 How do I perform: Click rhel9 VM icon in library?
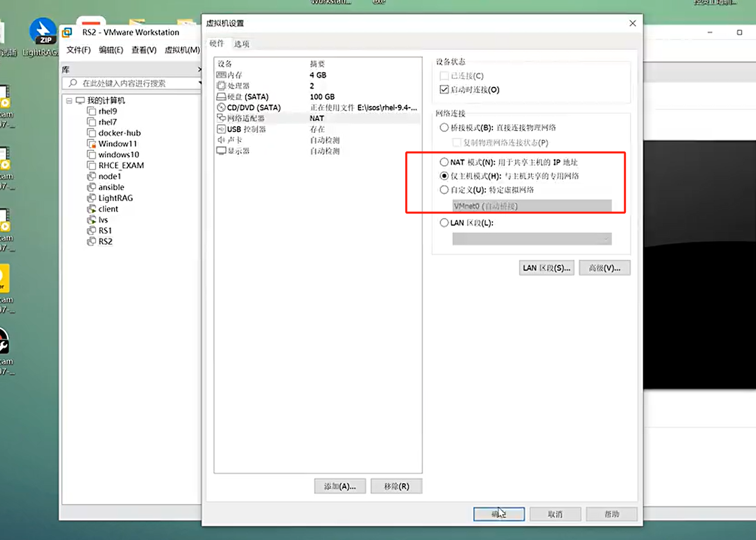[x=91, y=111]
